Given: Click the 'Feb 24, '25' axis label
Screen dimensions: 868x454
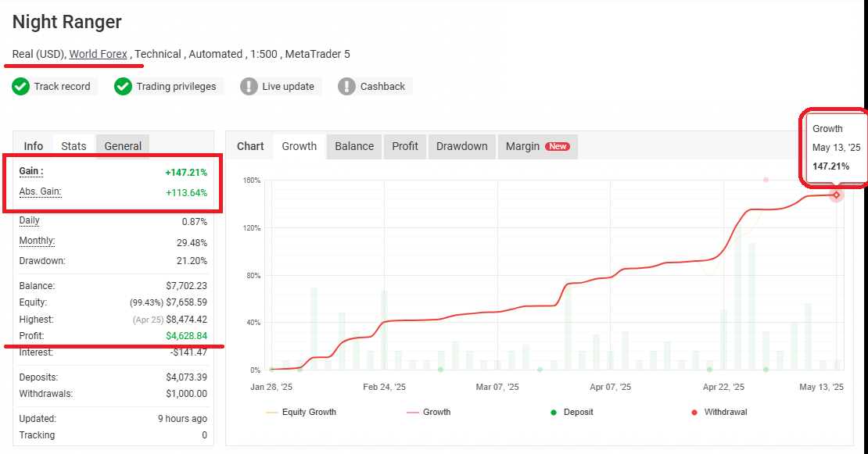Looking at the screenshot, I should (x=384, y=387).
